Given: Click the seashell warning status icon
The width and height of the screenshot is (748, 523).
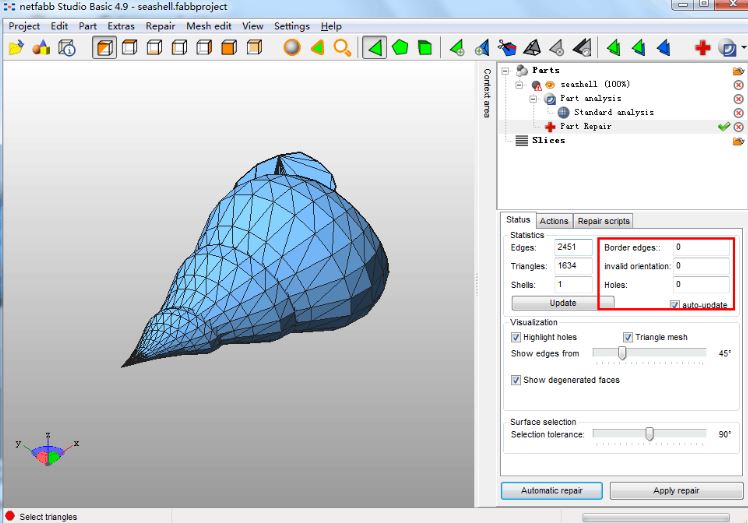Looking at the screenshot, I should tap(537, 85).
